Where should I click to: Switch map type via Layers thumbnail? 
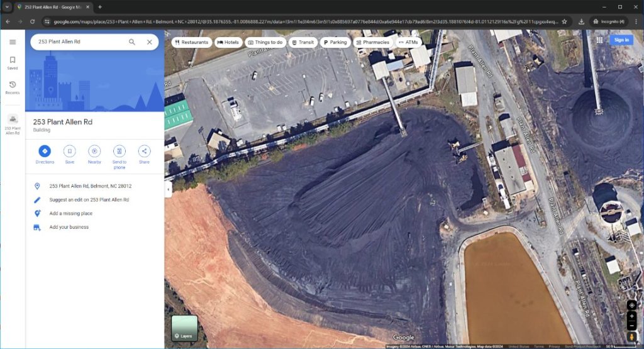(x=184, y=328)
